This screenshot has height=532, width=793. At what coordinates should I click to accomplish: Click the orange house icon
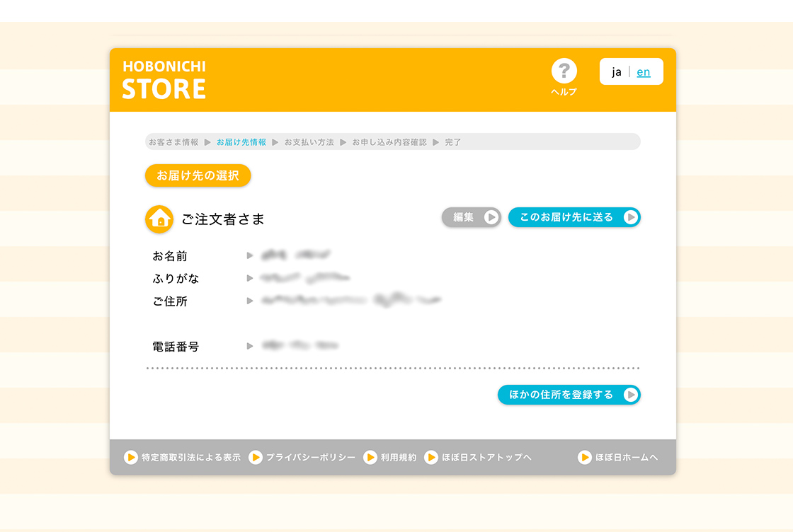coord(159,219)
